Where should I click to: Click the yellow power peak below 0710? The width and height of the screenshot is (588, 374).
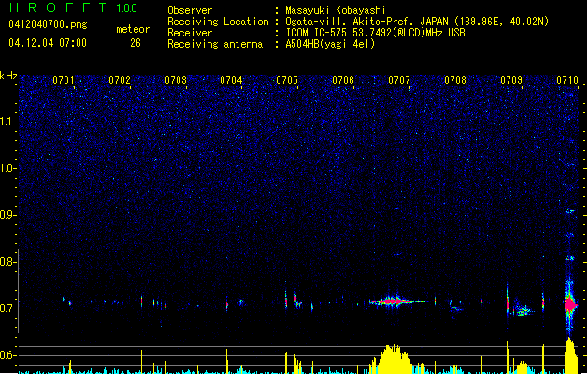pyautogui.click(x=571, y=355)
